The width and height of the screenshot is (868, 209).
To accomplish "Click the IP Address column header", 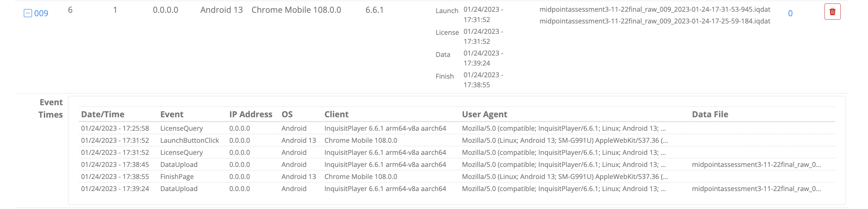I will click(251, 115).
